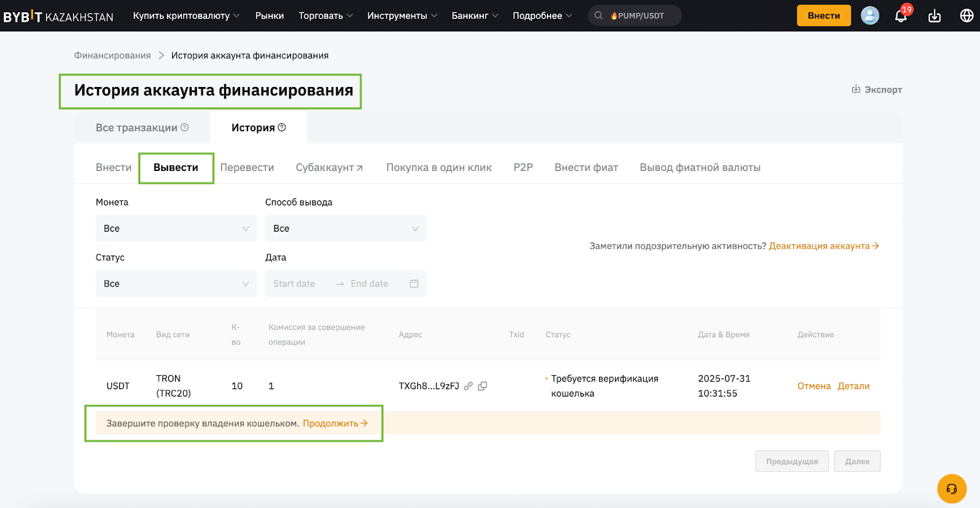
Task: Expand the Монета dropdown
Action: point(176,229)
